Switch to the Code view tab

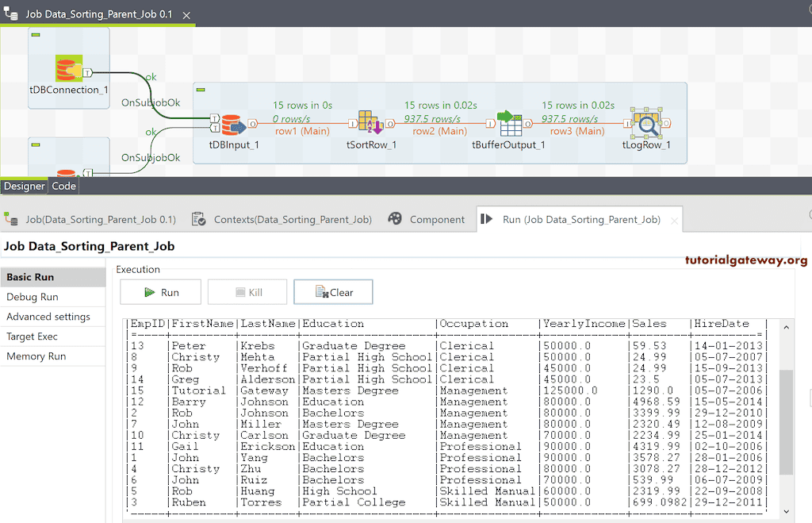point(63,186)
